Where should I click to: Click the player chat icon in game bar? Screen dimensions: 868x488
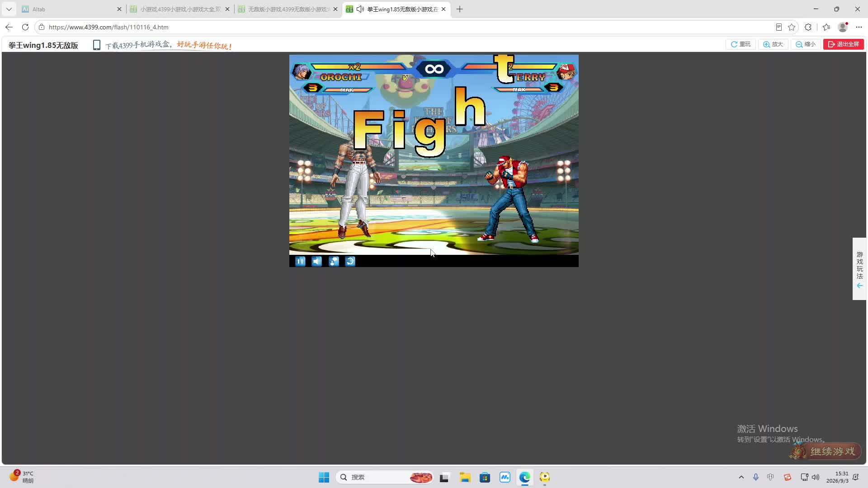[x=334, y=261]
